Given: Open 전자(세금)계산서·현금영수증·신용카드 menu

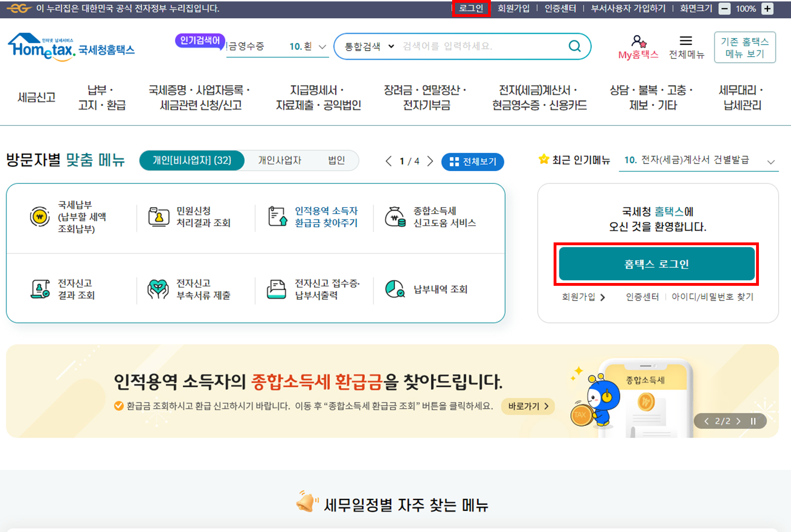Looking at the screenshot, I should (x=539, y=98).
